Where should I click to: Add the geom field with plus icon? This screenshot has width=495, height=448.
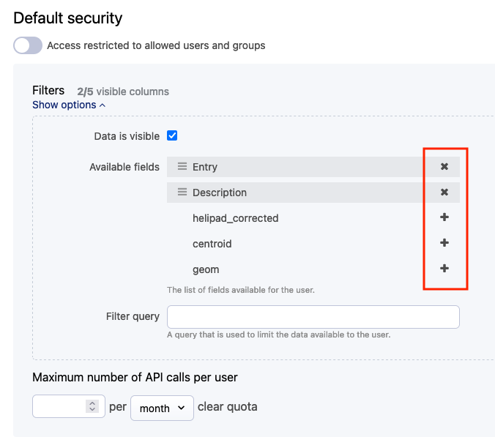tap(444, 269)
